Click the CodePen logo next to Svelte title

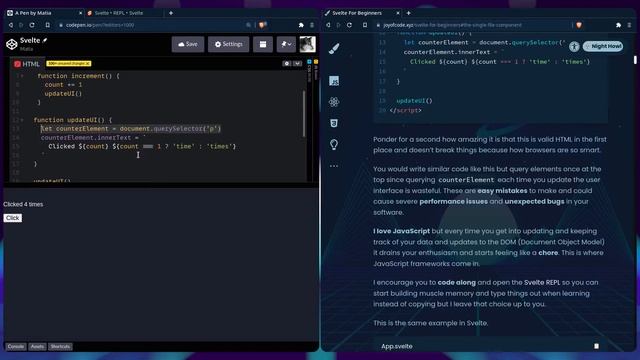tap(12, 44)
